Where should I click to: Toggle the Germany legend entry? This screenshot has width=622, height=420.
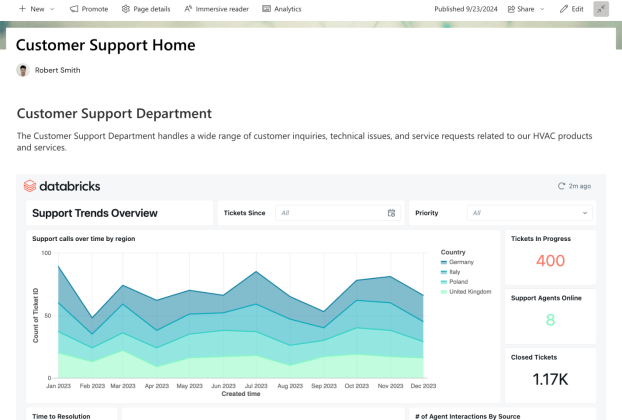coord(461,262)
